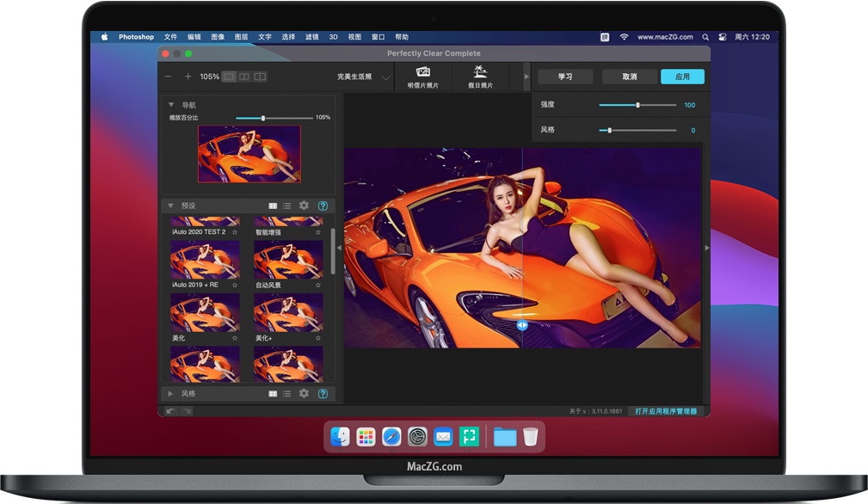The width and height of the screenshot is (868, 504).
Task: Collapse the 导航 panel
Action: pos(170,105)
